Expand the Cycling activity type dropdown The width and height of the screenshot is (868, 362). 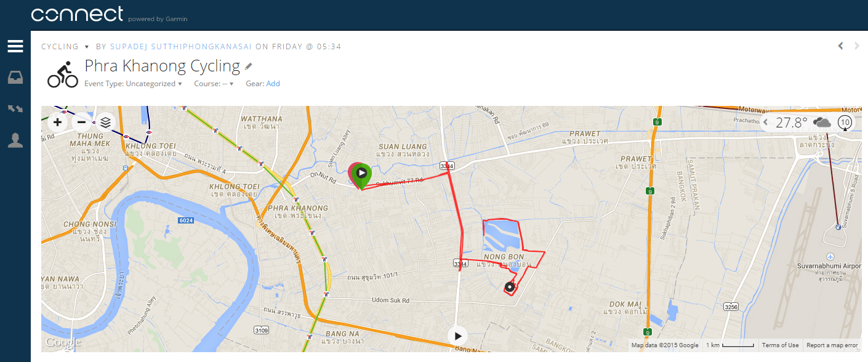[x=65, y=47]
